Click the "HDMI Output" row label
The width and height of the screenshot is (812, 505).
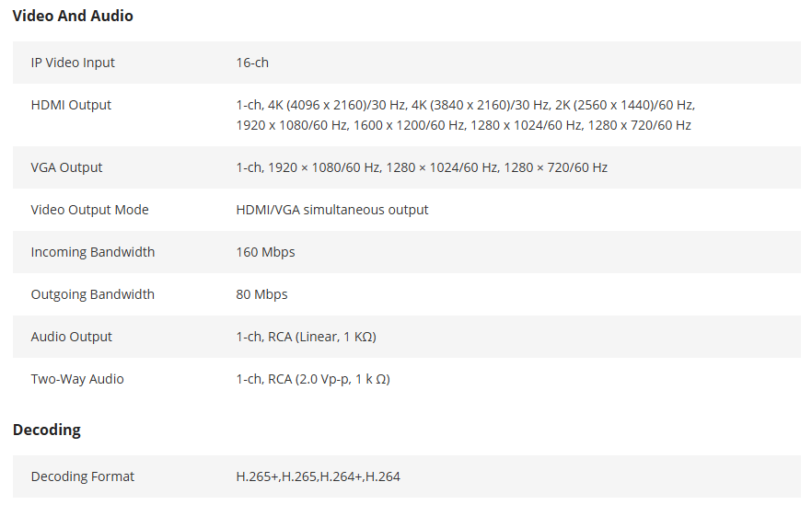click(x=71, y=105)
